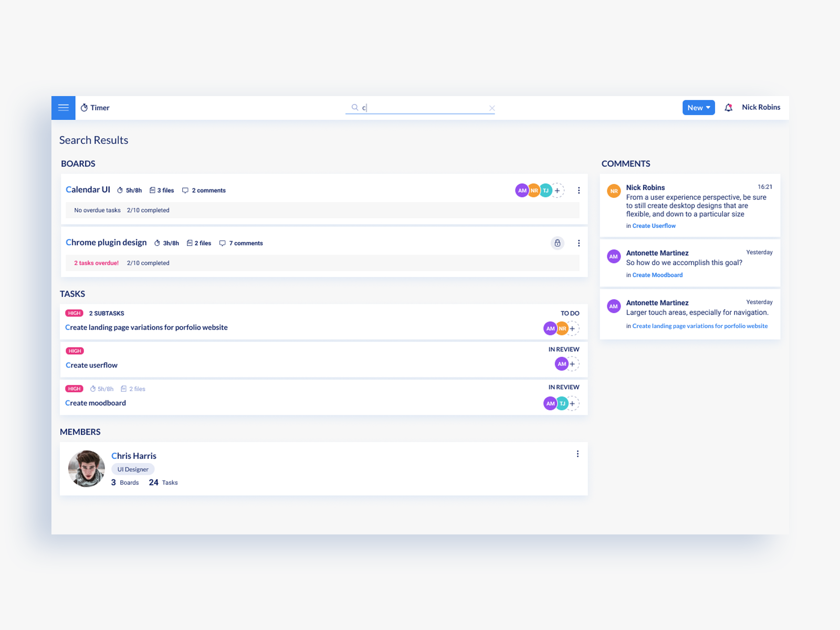Open the kebab menu for Chris Harris
Screen dimensions: 840x630
577,454
